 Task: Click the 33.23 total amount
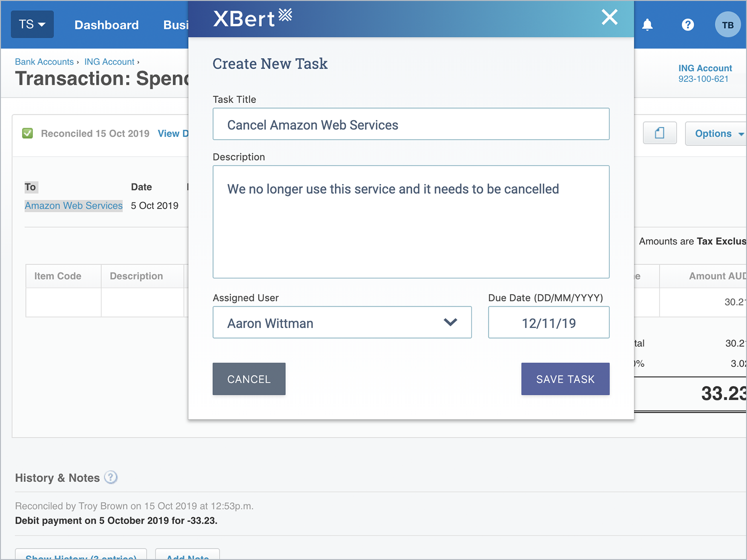[724, 393]
